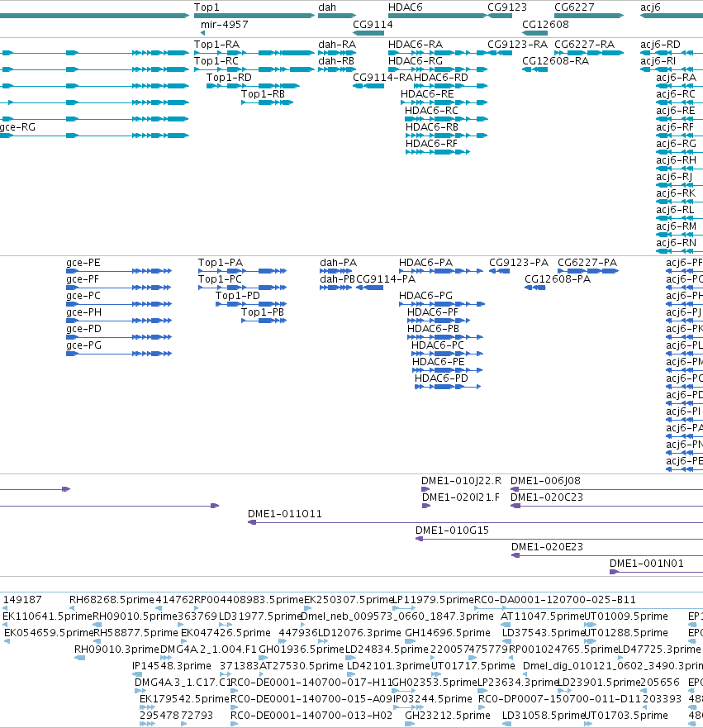The image size is (703, 728).
Task: Click transcript HDAC6-RF
Action: pyautogui.click(x=438, y=152)
